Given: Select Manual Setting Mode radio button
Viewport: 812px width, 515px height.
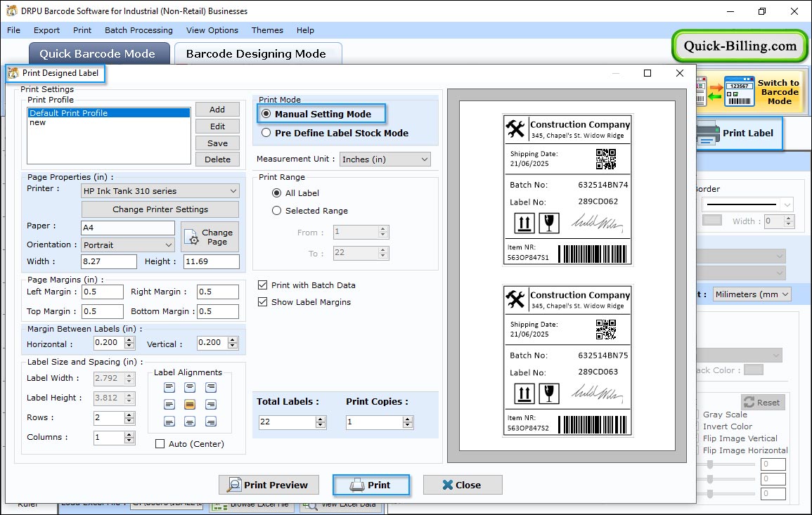Looking at the screenshot, I should (266, 114).
